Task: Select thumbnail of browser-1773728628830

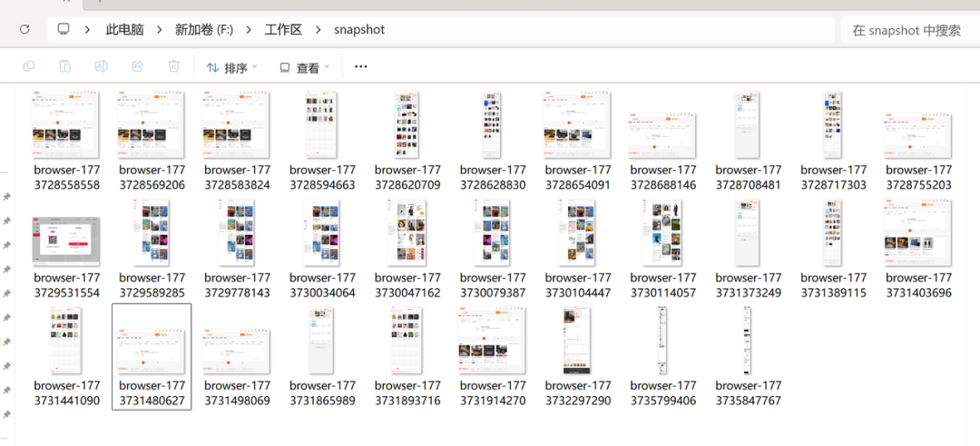Action: click(492, 125)
